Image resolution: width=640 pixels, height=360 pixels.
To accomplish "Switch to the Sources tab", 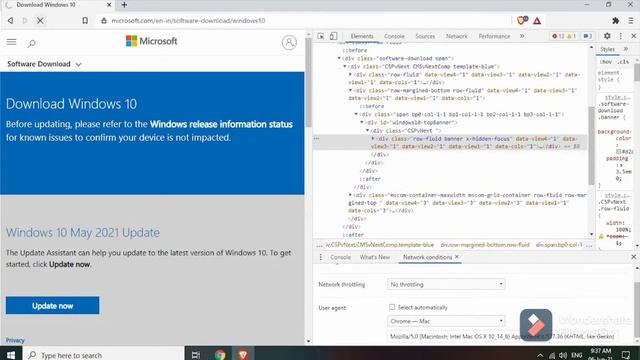I will point(425,36).
